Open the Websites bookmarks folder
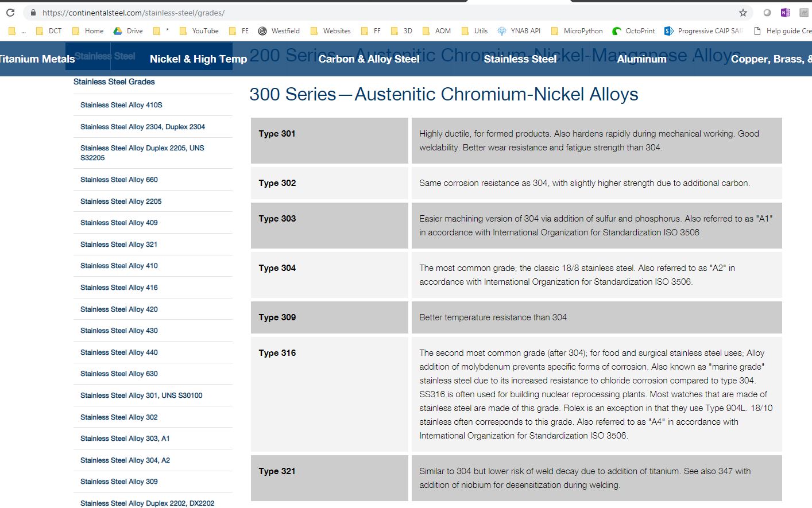This screenshot has width=812, height=508. [x=330, y=31]
